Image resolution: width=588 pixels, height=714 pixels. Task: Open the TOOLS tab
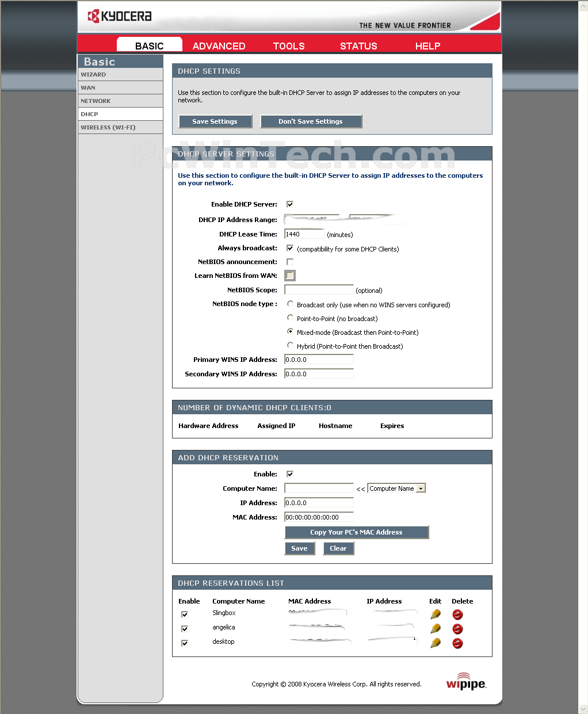[x=289, y=46]
